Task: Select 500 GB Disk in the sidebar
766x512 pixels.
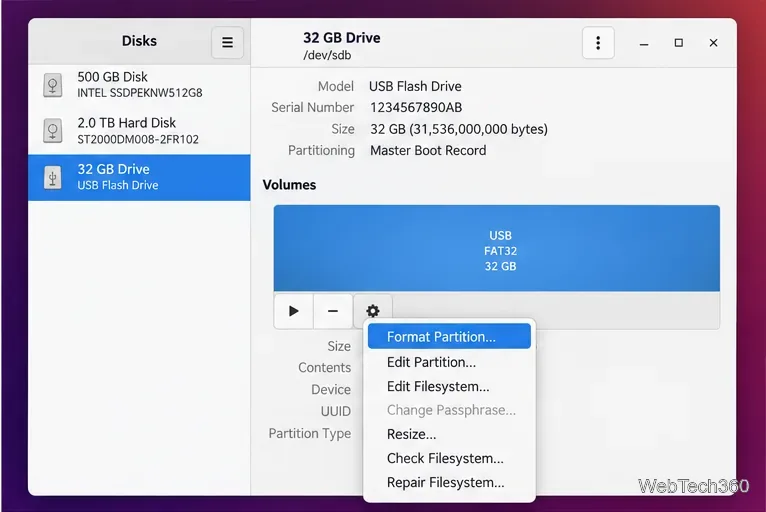Action: point(139,85)
